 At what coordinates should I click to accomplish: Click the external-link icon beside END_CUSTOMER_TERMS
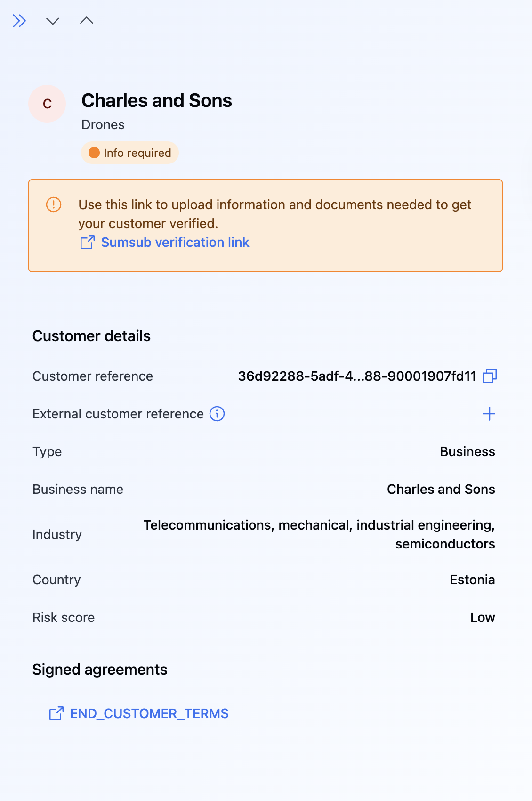coord(56,713)
